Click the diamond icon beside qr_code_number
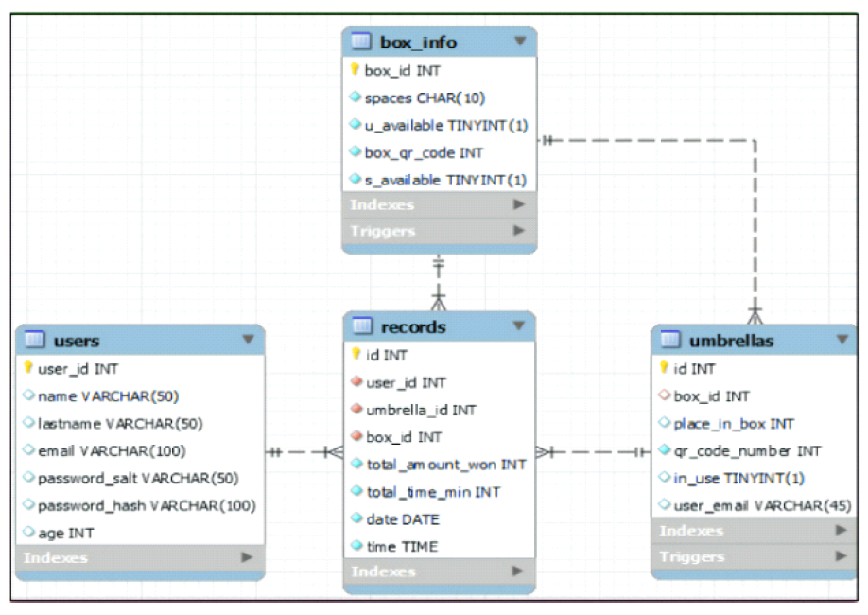The width and height of the screenshot is (868, 615). 664,451
